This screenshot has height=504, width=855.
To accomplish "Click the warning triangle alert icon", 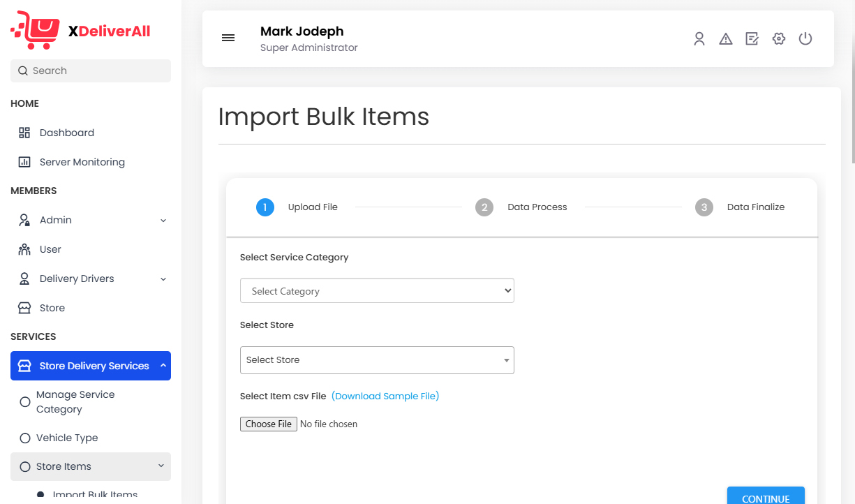I will click(726, 39).
